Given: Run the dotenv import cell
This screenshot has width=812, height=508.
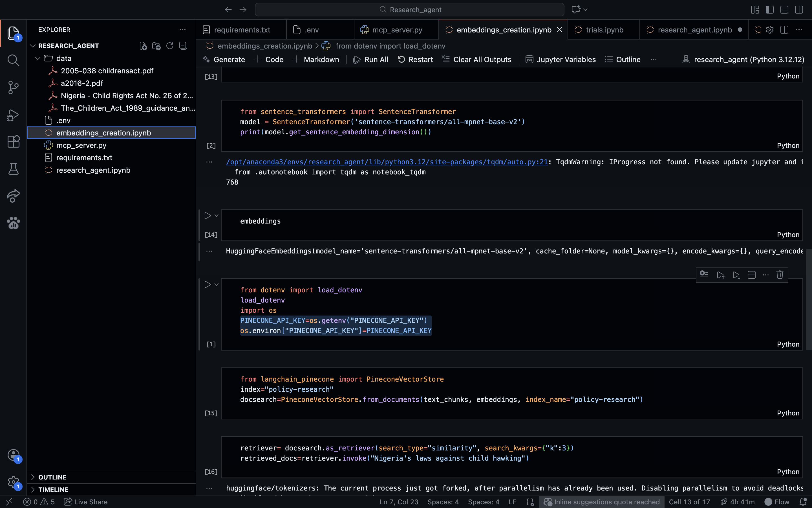Looking at the screenshot, I should pyautogui.click(x=208, y=284).
